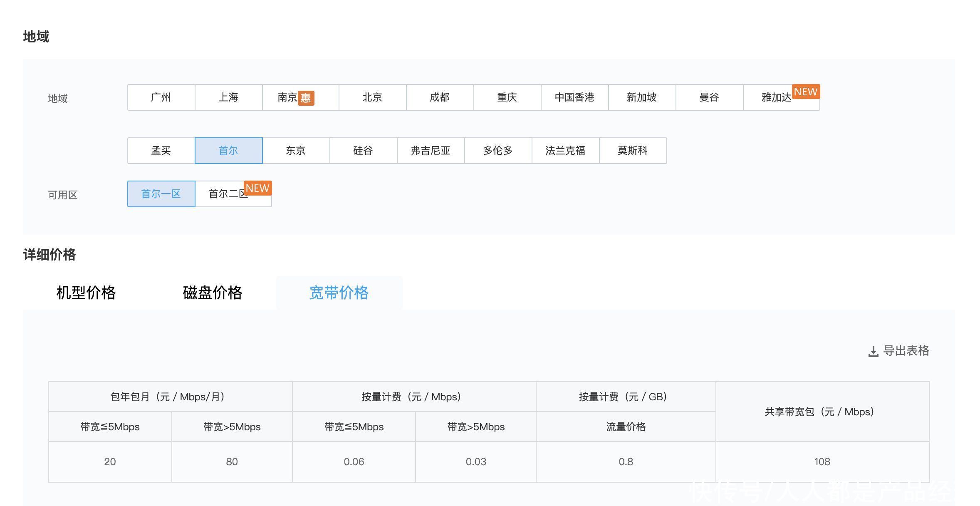Select the 上海 region
The width and height of the screenshot is (980, 506).
pyautogui.click(x=229, y=97)
